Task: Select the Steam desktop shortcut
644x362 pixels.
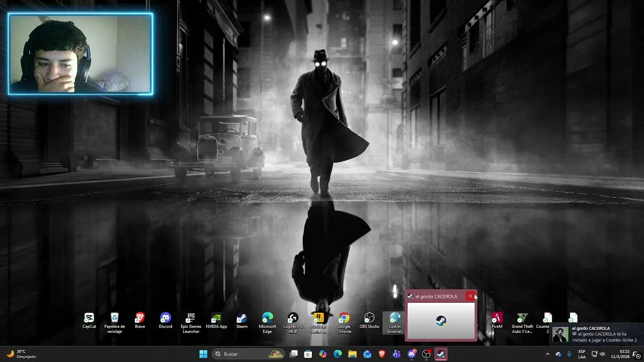Action: (242, 321)
